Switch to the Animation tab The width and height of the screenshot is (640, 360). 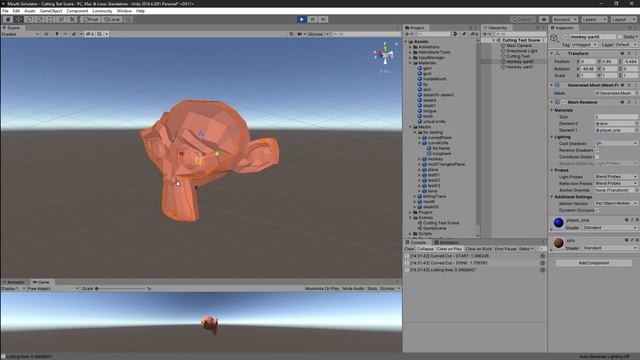tap(446, 242)
